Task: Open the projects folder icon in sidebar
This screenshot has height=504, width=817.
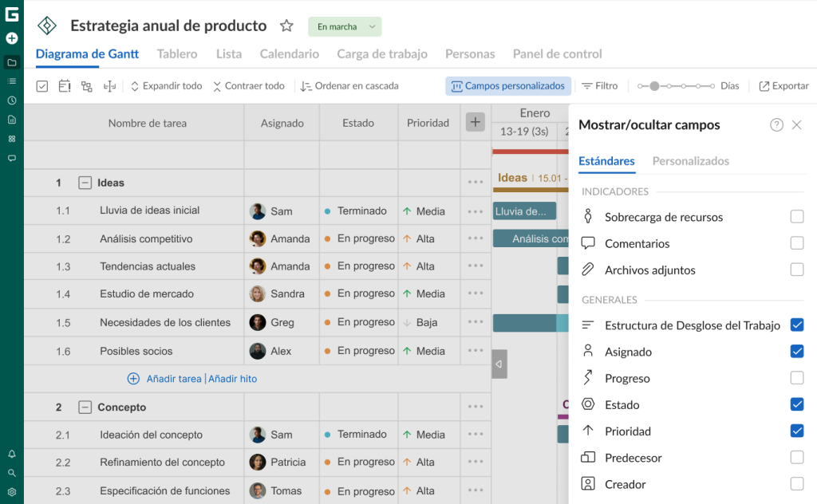Action: [12, 62]
